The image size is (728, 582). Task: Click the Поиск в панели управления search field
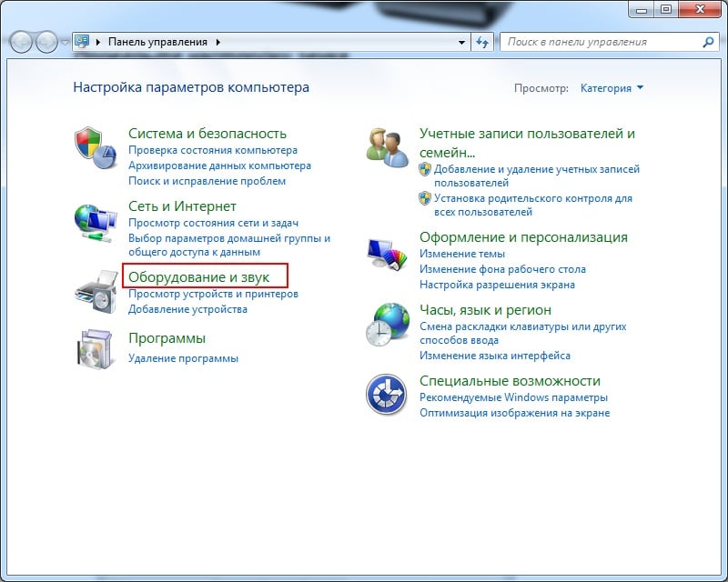[x=601, y=42]
